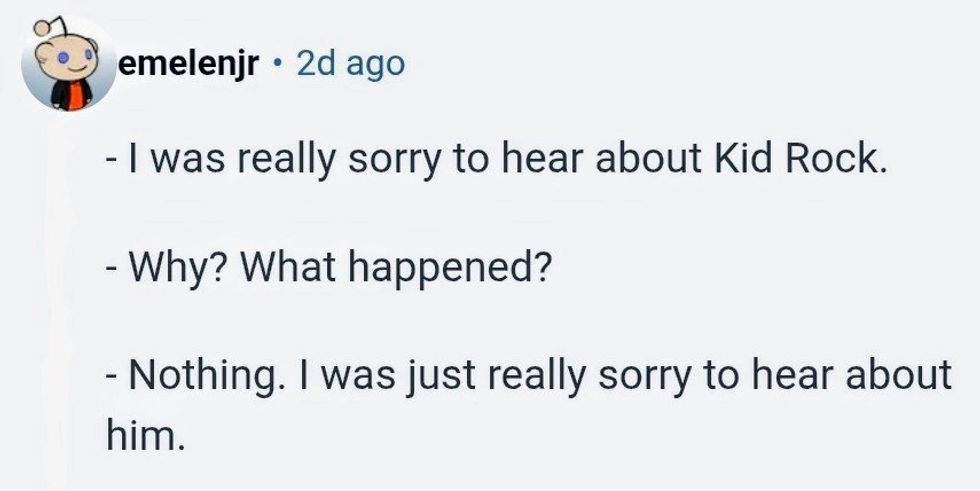The width and height of the screenshot is (980, 491).
Task: Click the word "Nothing." in the comment
Action: pos(197,376)
